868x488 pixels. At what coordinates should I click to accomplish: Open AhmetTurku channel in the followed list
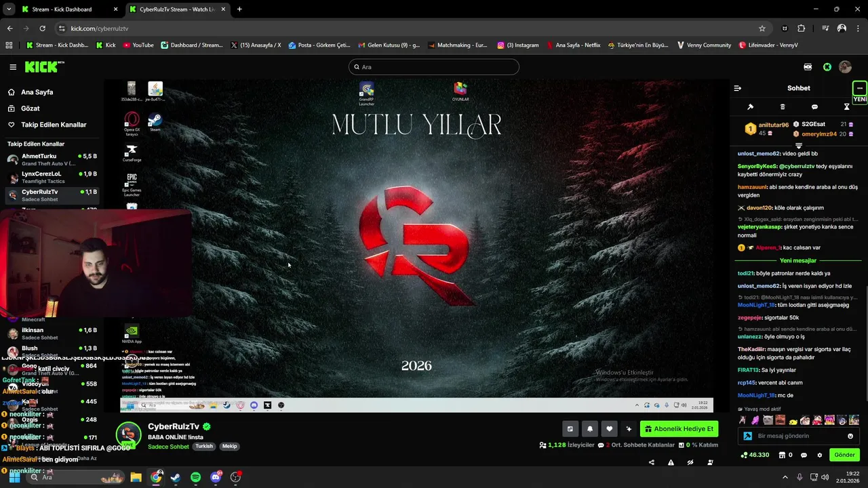pos(52,159)
